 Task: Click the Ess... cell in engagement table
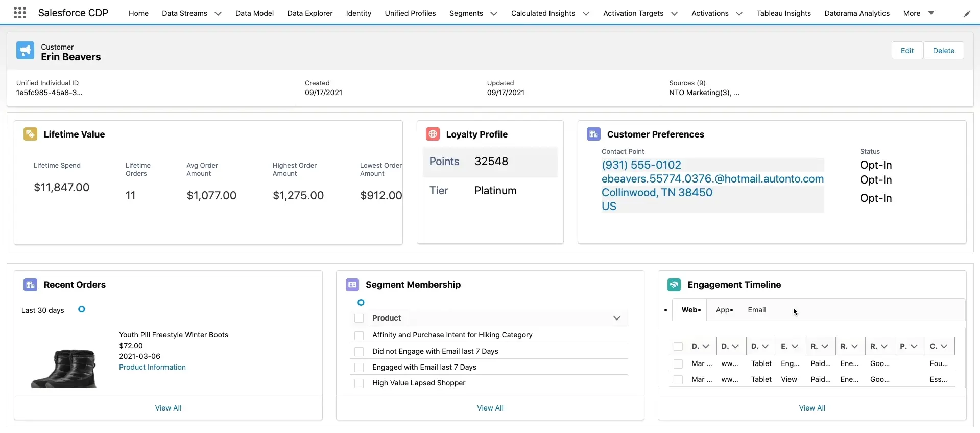[939, 379]
